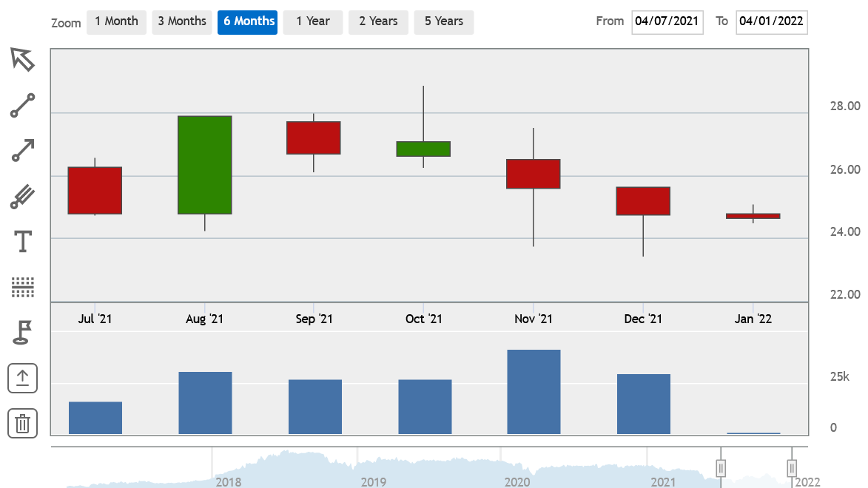Choose the 1 Year zoom range
Image resolution: width=868 pixels, height=488 pixels.
click(312, 21)
